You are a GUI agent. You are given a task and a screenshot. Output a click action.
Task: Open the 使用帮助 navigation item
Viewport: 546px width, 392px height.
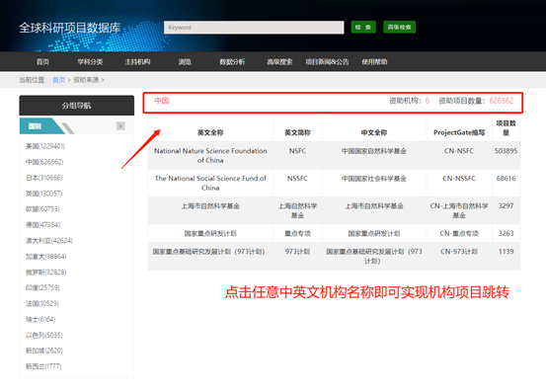(x=374, y=62)
